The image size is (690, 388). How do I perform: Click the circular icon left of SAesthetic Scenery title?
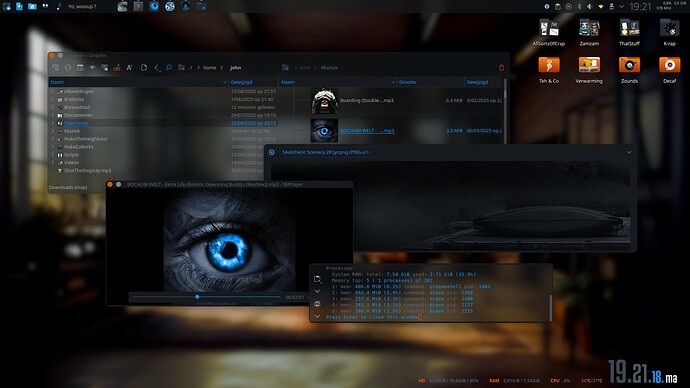pos(272,152)
